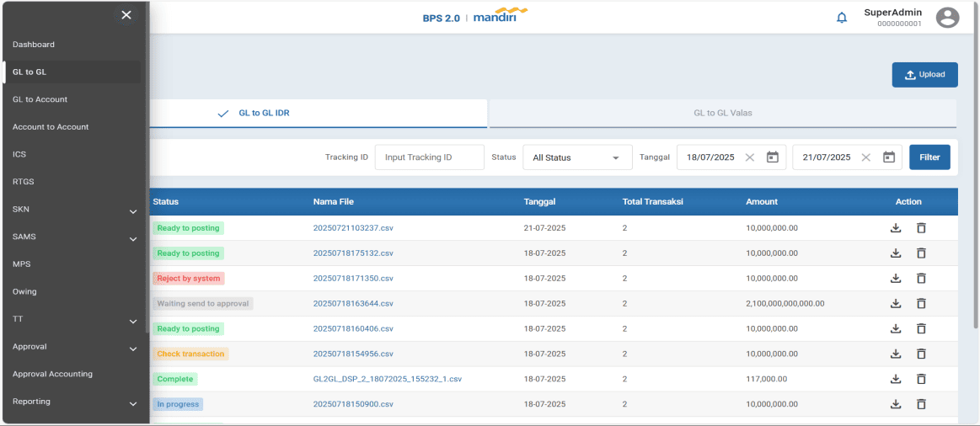Open link 20250718150900.csv
Screen dimensions: 980x426
tap(353, 404)
